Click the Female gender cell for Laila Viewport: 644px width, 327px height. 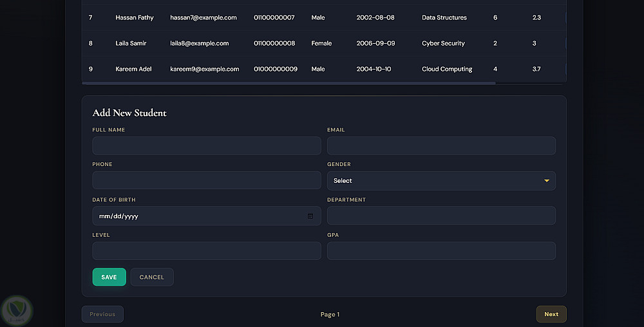[321, 43]
